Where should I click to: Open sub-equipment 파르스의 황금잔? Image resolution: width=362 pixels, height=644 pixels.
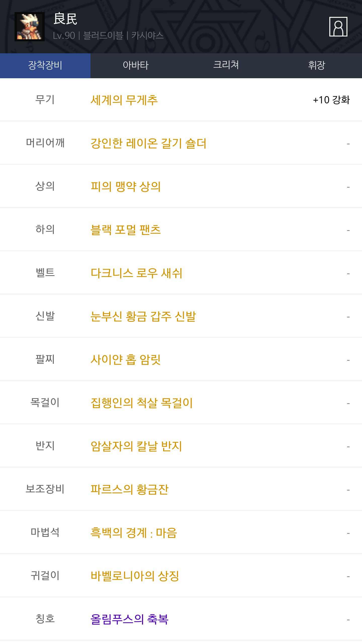129,490
